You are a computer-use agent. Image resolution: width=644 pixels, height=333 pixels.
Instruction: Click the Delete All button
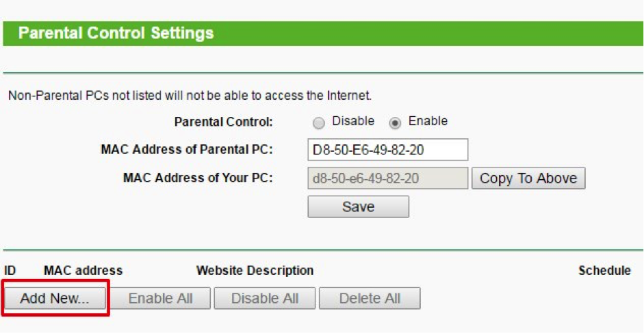click(370, 298)
